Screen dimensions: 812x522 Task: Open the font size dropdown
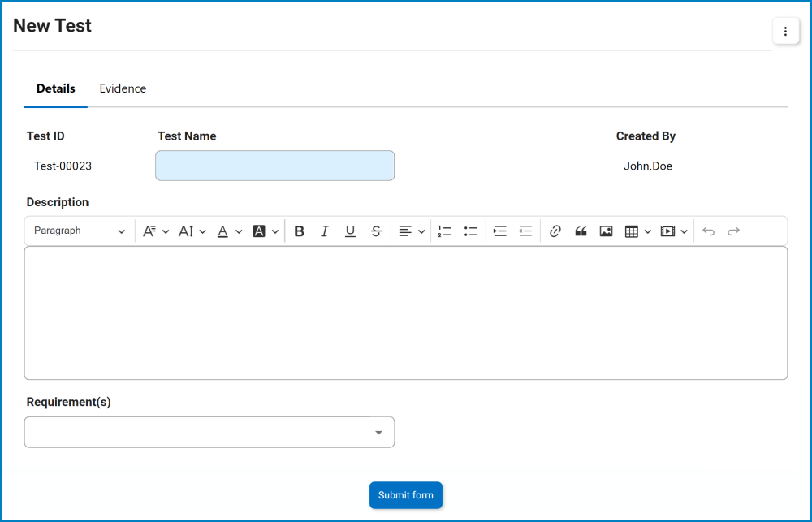click(192, 231)
